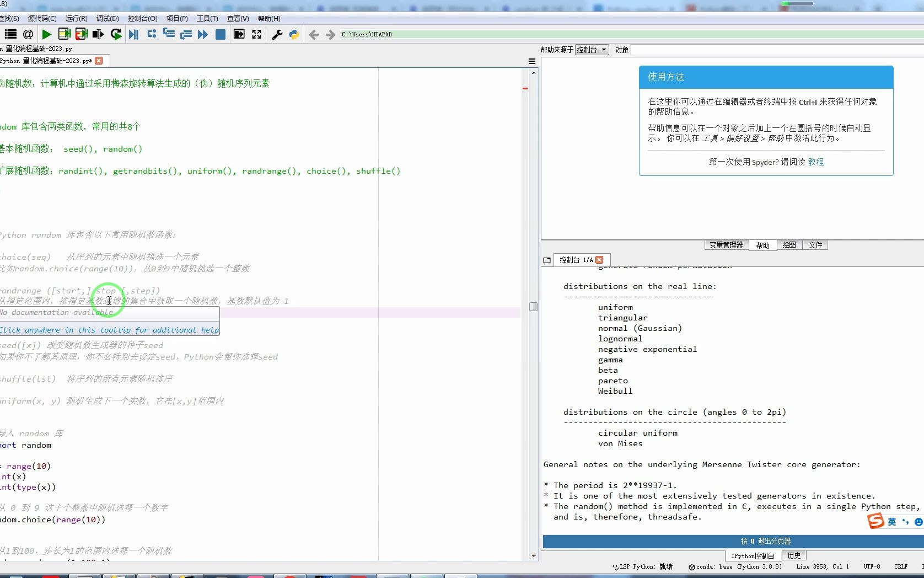The width and height of the screenshot is (924, 578).
Task: Click the Run current cell icon
Action: [x=65, y=34]
